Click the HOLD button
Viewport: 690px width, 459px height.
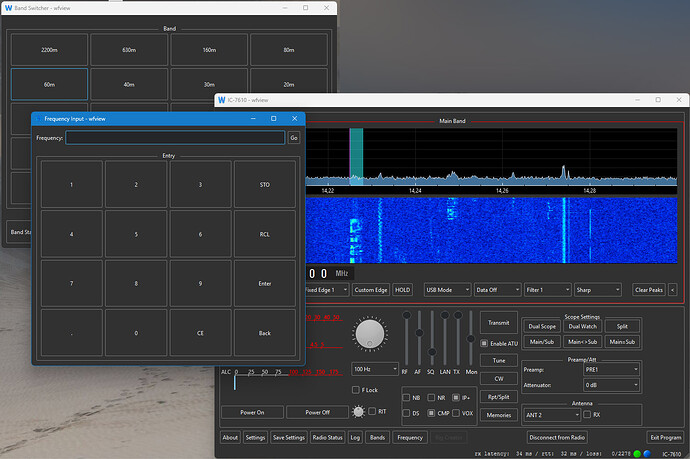tap(402, 290)
